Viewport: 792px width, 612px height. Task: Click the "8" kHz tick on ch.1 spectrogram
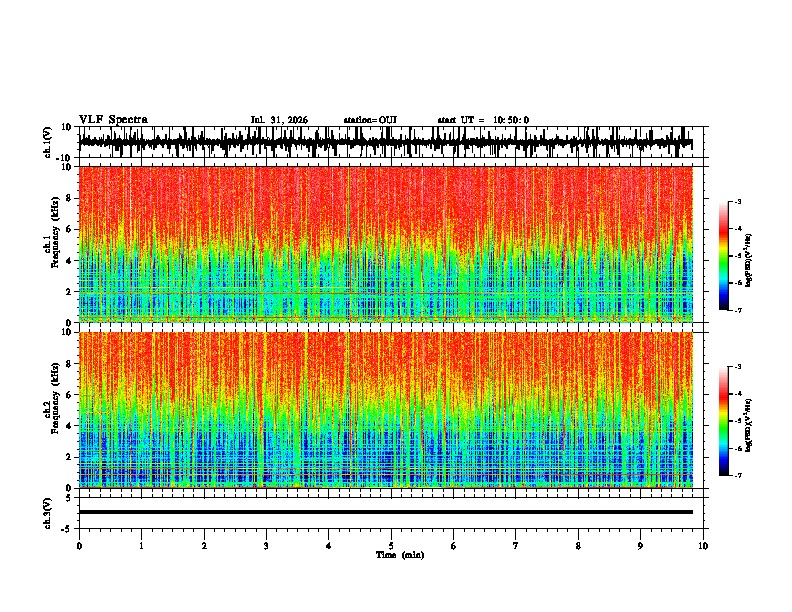point(69,198)
